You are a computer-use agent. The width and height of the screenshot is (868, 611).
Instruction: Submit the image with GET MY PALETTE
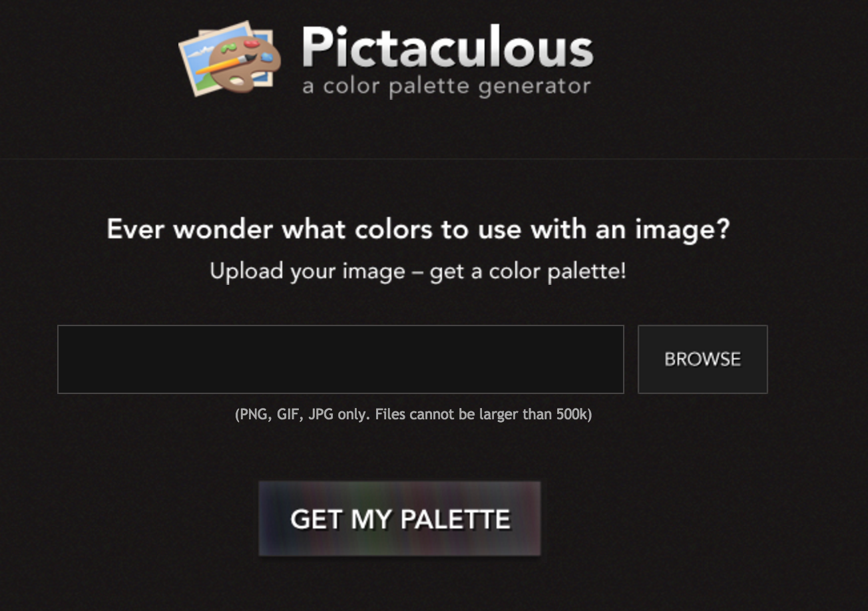pos(399,518)
